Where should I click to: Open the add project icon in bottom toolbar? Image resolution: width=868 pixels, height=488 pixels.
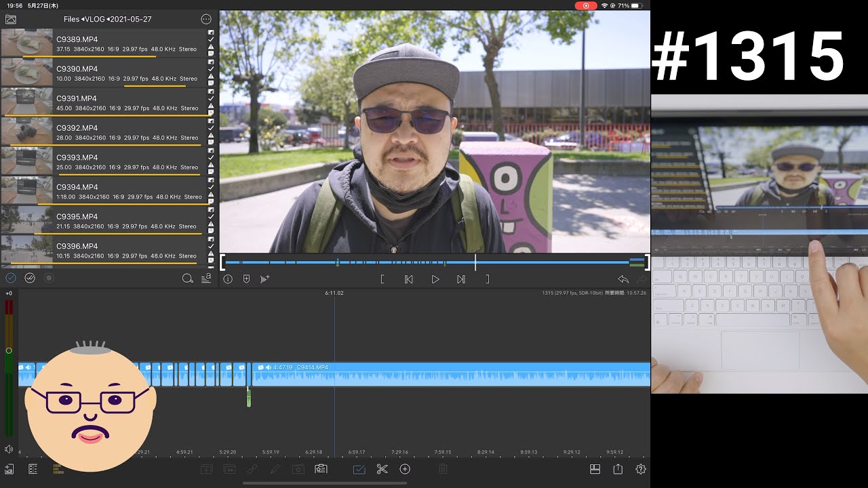tap(9, 468)
